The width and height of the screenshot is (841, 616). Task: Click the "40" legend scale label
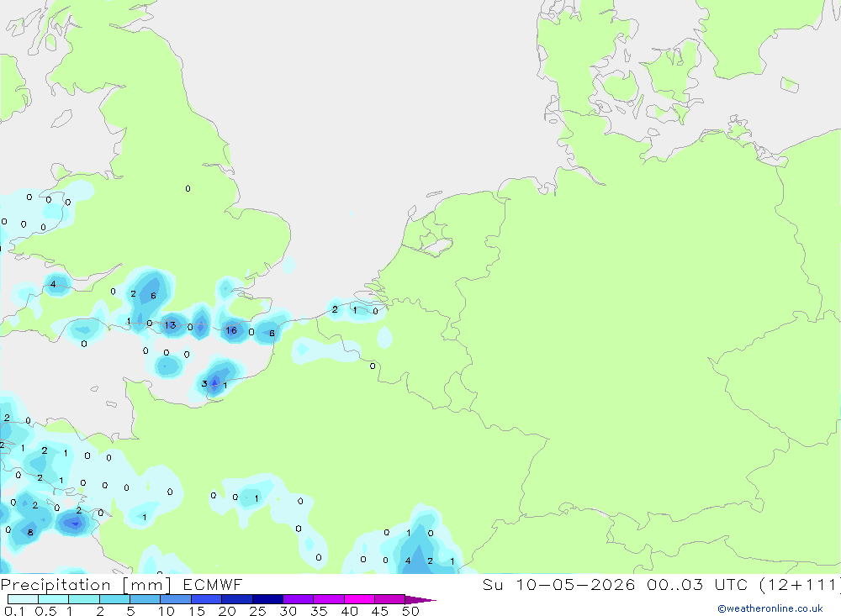pyautogui.click(x=350, y=611)
